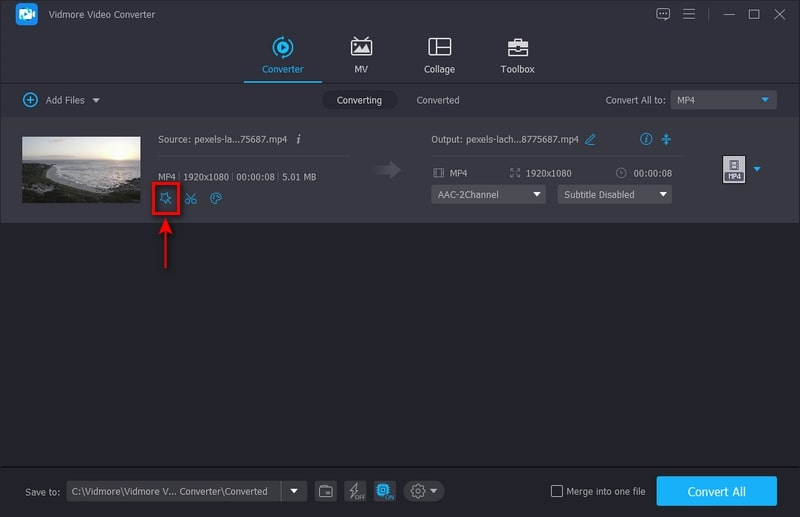Click the MP4 output format icon
Viewport: 800px width, 517px height.
[733, 170]
